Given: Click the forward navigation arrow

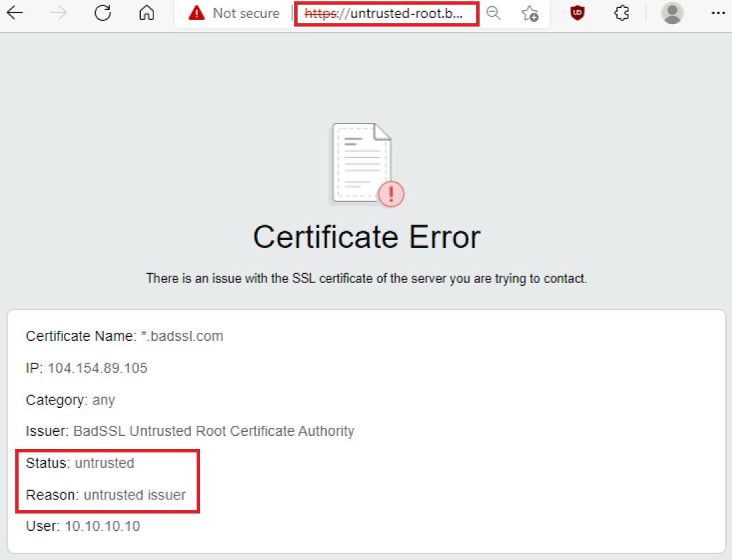Looking at the screenshot, I should coord(58,13).
